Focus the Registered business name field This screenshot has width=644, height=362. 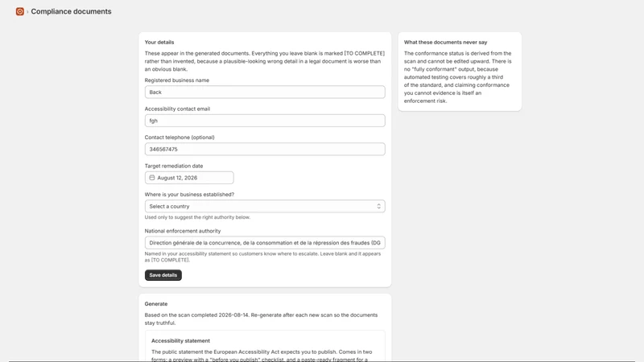[x=265, y=92]
